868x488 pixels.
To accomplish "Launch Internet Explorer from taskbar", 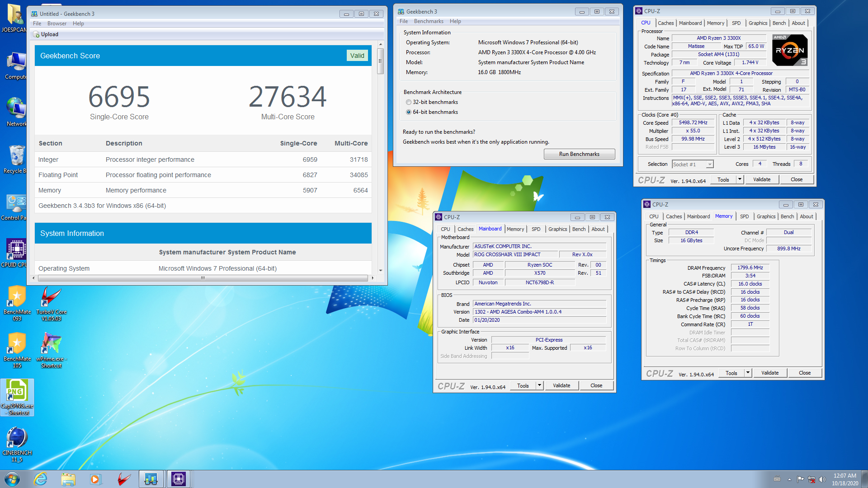I will pyautogui.click(x=41, y=479).
